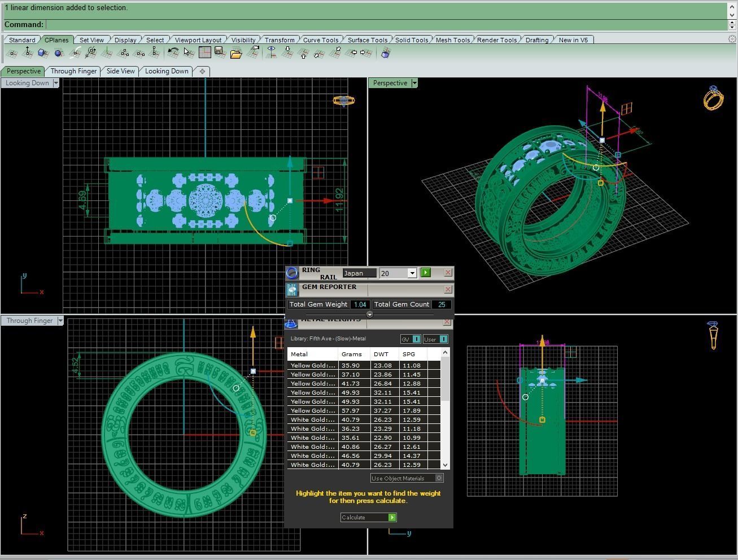Select the CPlane sphere icon in toolbar

(59, 53)
